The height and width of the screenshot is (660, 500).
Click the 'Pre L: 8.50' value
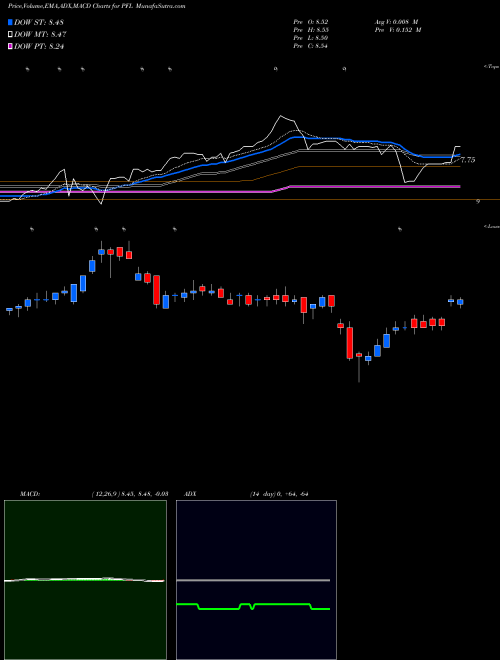[x=311, y=38]
